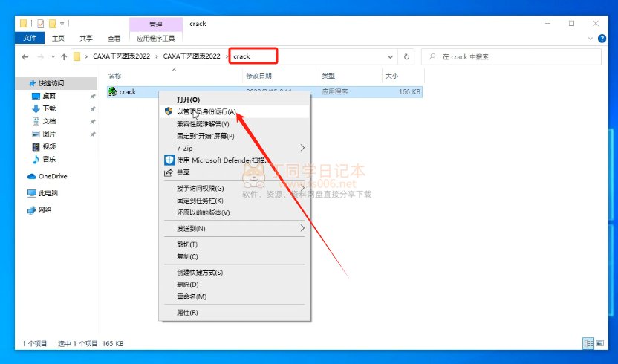Viewport: 618px width, 364px height.
Task: Open 视频 folder in navigation pane
Action: click(49, 146)
